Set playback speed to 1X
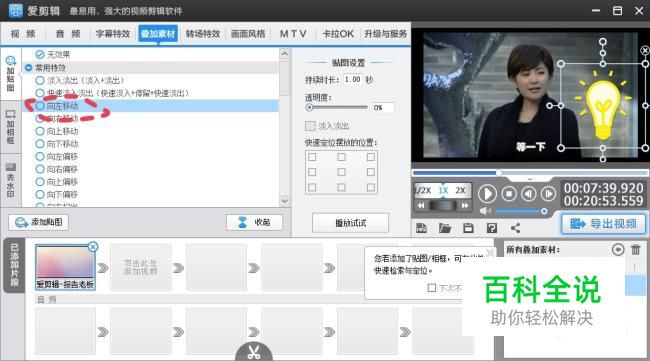The image size is (650, 361). (444, 190)
